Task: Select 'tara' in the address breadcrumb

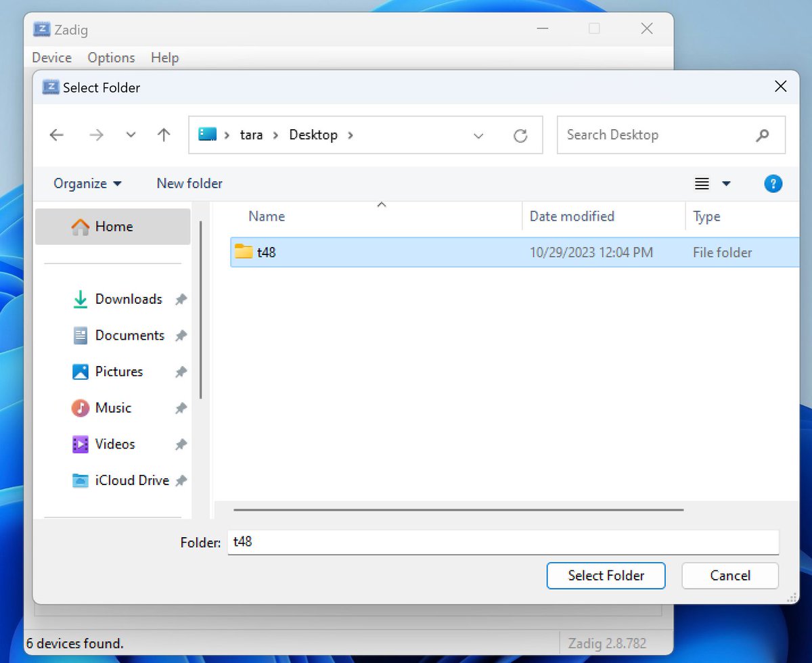Action: pyautogui.click(x=251, y=135)
